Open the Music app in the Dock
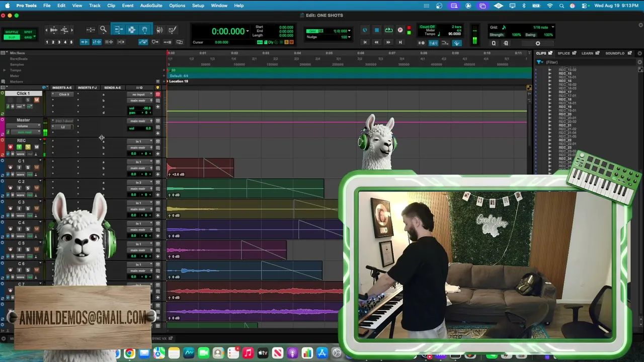 tap(248, 353)
